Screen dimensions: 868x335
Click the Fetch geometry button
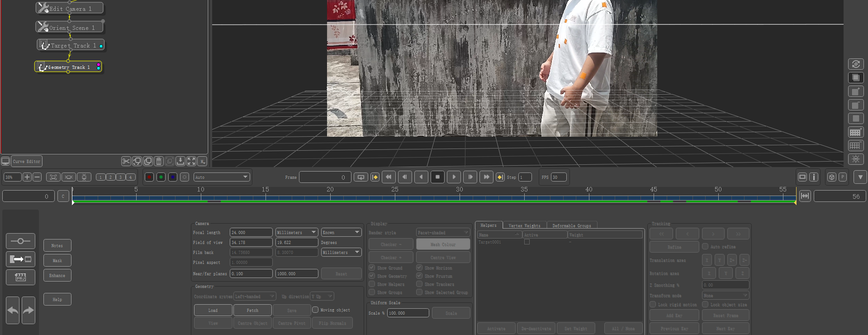[252, 310]
